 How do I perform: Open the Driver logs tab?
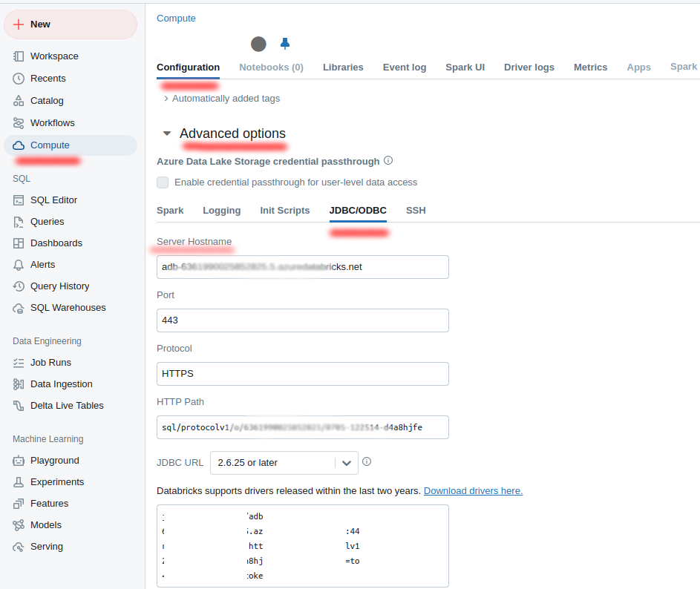point(529,68)
